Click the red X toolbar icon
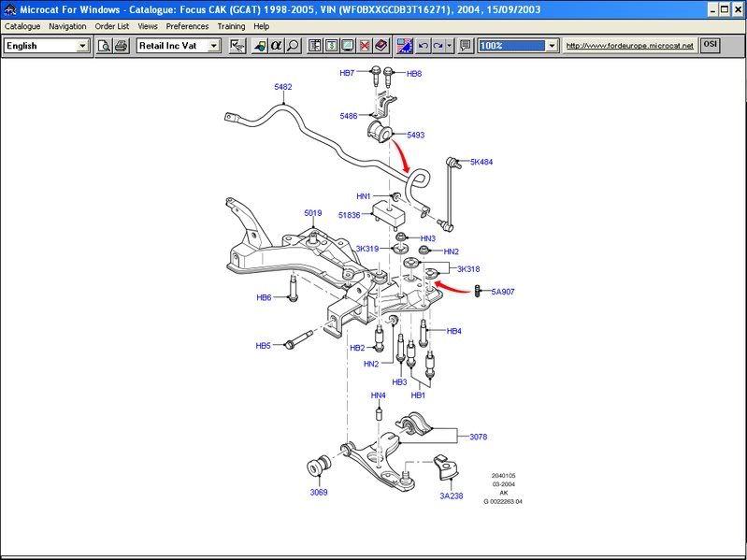Image resolution: width=747 pixels, height=560 pixels. coord(364,46)
